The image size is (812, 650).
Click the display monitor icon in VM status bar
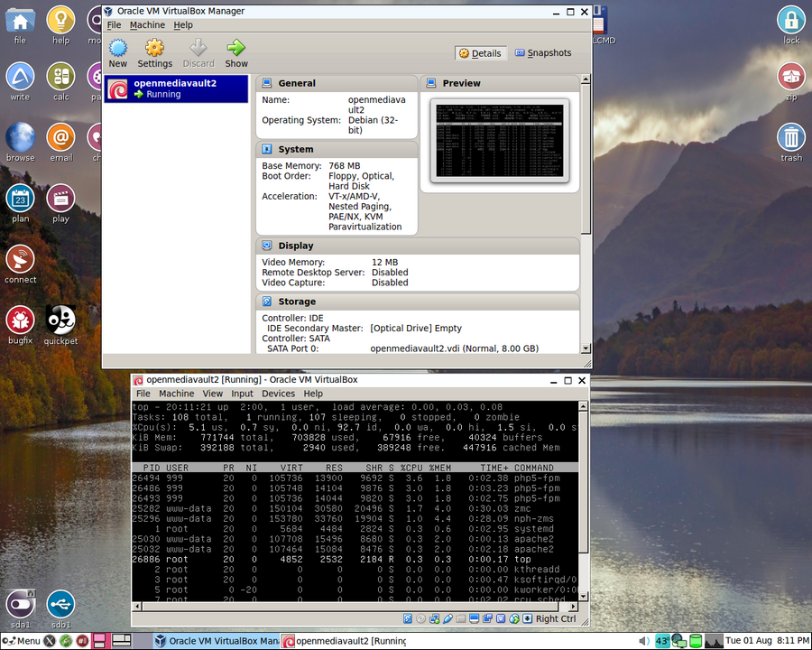coord(475,618)
